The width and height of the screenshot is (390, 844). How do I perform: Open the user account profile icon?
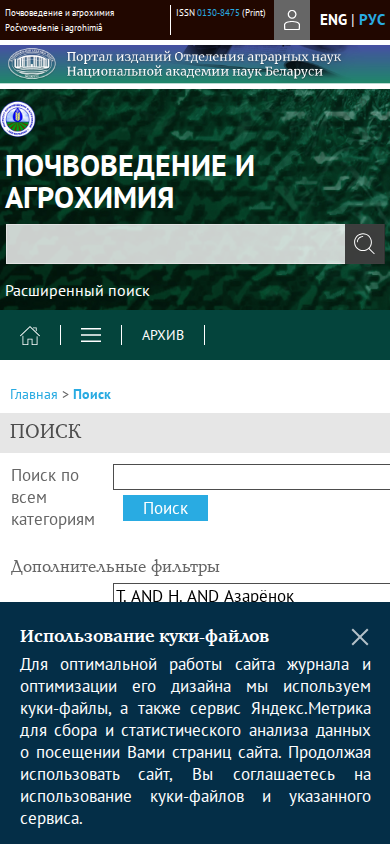[292, 20]
